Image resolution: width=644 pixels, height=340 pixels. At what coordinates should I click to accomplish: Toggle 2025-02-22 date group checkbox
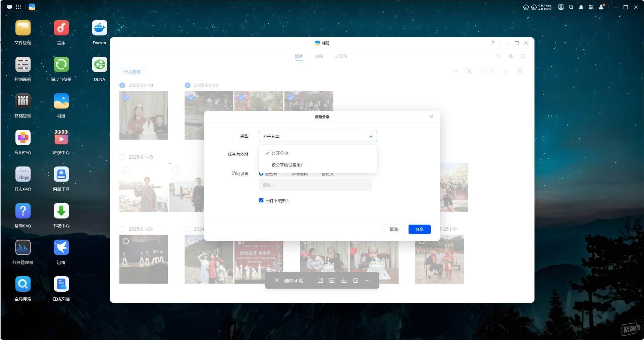point(187,85)
